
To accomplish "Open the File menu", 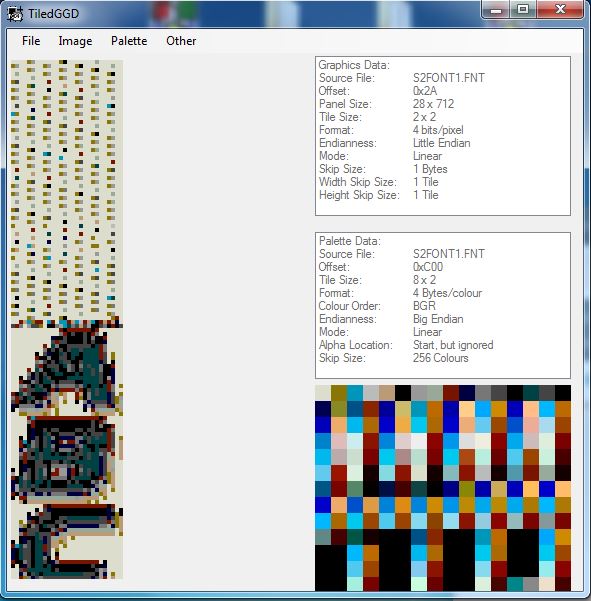I will [x=31, y=41].
